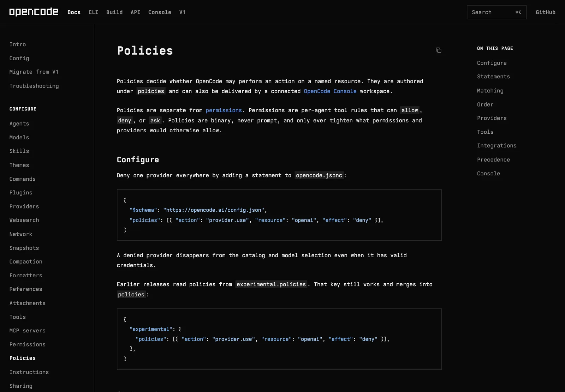Select the V1 nav item
The height and width of the screenshot is (392, 565).
pyautogui.click(x=182, y=12)
